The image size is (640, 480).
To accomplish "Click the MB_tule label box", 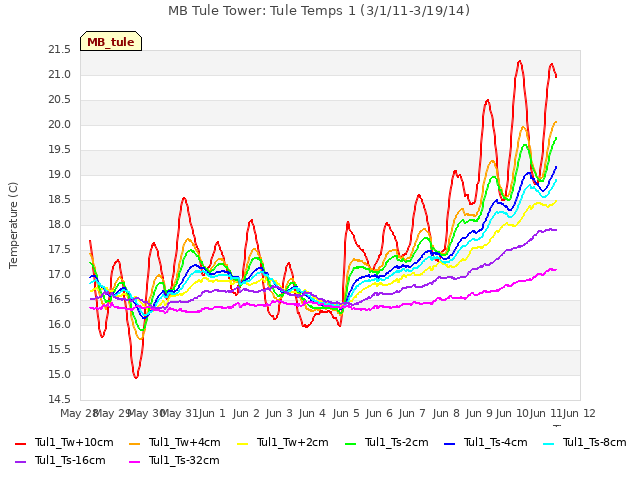I will (111, 41).
